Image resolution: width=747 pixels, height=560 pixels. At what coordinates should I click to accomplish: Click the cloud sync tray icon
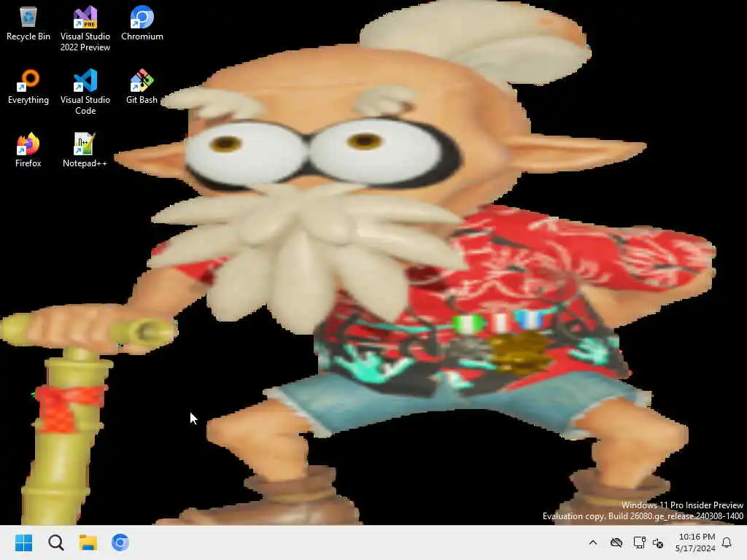tap(616, 542)
